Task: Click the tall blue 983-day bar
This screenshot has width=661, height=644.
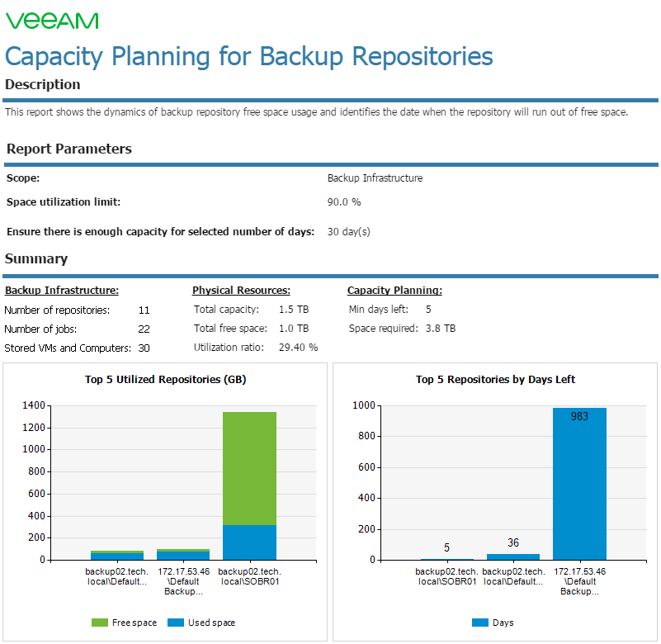Action: 579,484
